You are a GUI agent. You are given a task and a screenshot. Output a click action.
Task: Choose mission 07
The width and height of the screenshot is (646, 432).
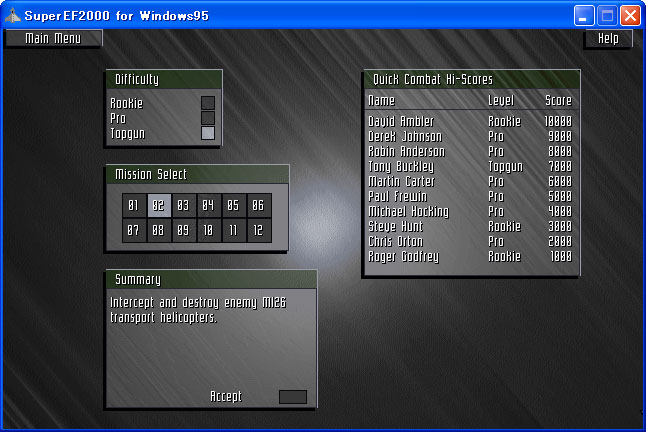point(134,230)
